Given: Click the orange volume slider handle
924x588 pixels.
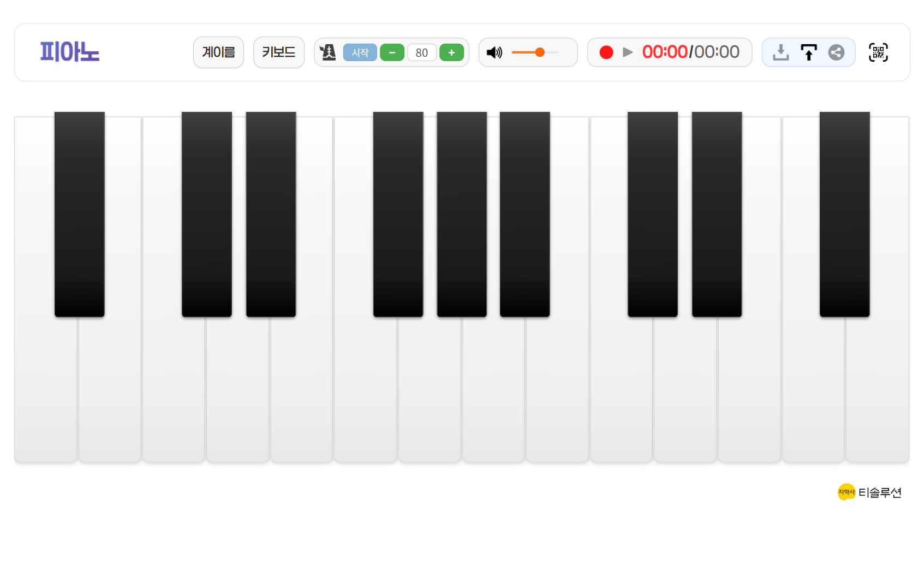Looking at the screenshot, I should pos(540,52).
